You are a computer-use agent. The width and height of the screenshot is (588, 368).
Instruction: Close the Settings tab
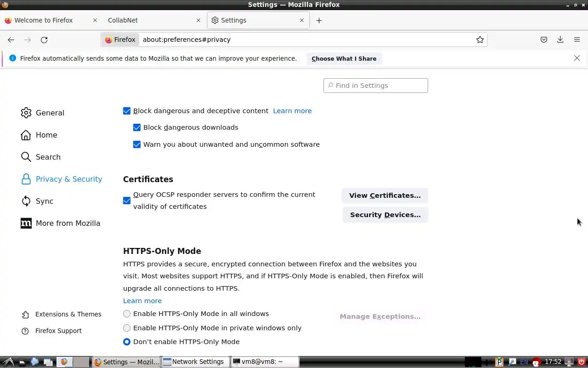point(302,20)
